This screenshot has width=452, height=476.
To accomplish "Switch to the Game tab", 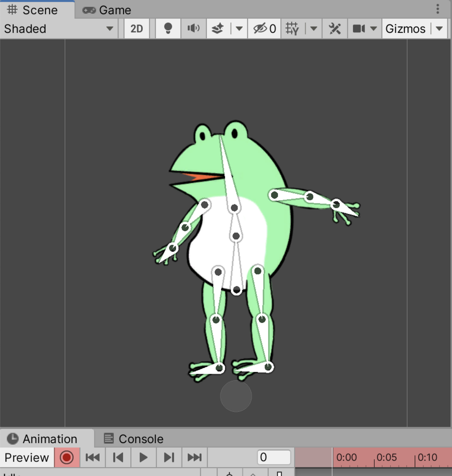I will [107, 10].
